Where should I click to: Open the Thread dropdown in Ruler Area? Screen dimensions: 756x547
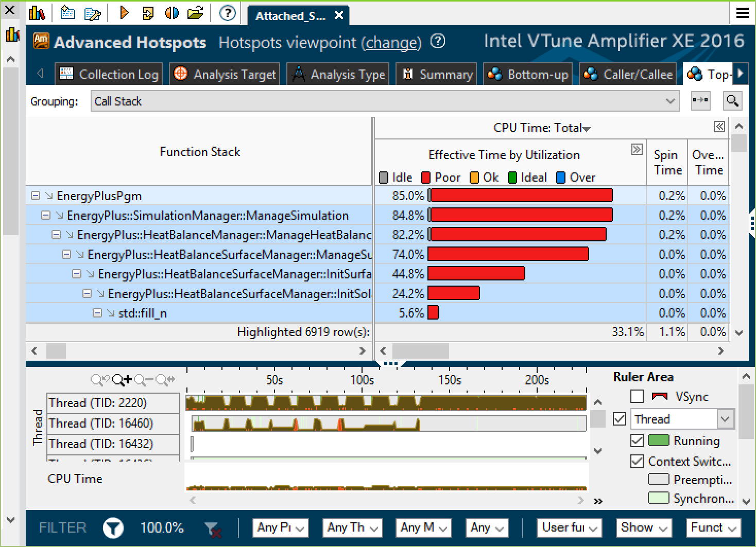pyautogui.click(x=726, y=419)
